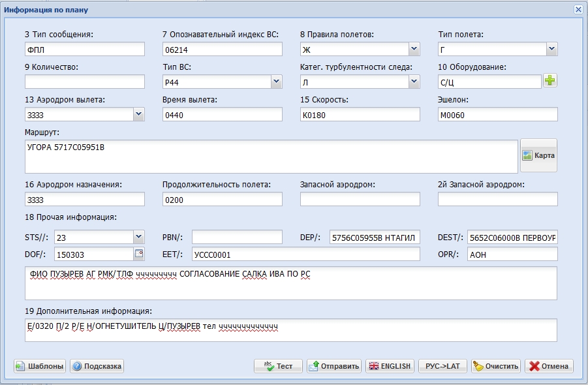Open the Тип полета dropdown
Screen dimensions: 588x385
pyautogui.click(x=551, y=49)
